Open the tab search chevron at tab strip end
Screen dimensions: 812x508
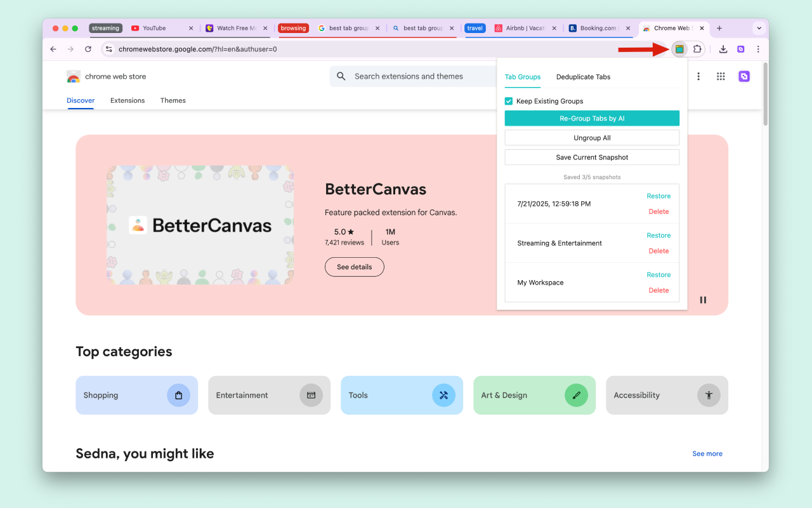coord(759,28)
